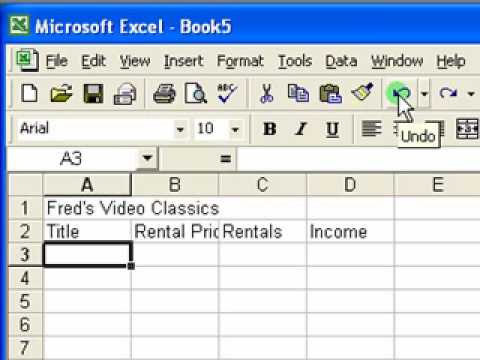Select row 3 header

(x=25, y=254)
